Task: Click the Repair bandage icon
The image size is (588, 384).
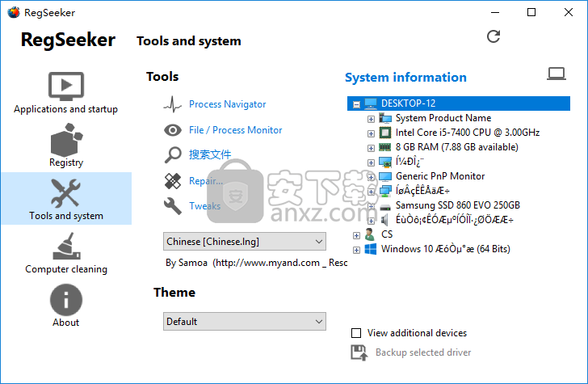Action: point(173,181)
